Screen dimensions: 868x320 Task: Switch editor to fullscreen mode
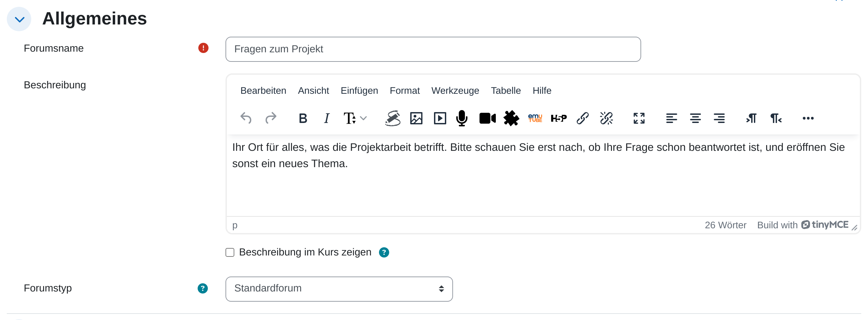pos(639,118)
